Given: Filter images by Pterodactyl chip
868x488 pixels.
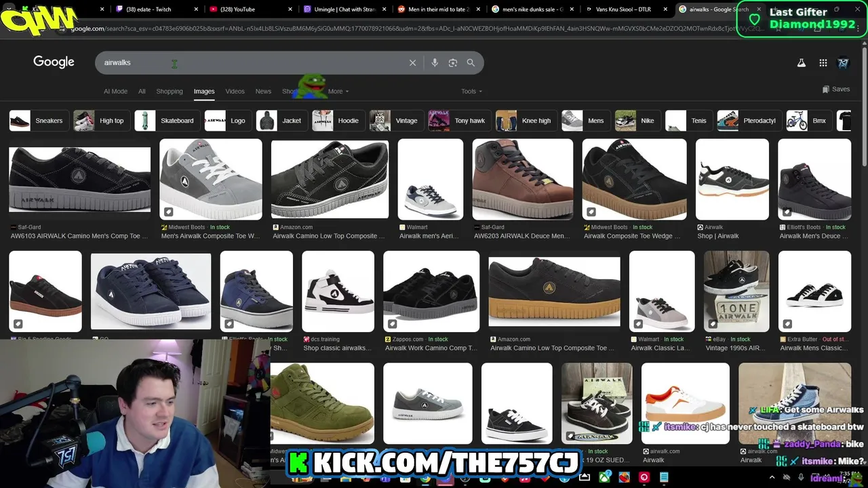Looking at the screenshot, I should (749, 121).
